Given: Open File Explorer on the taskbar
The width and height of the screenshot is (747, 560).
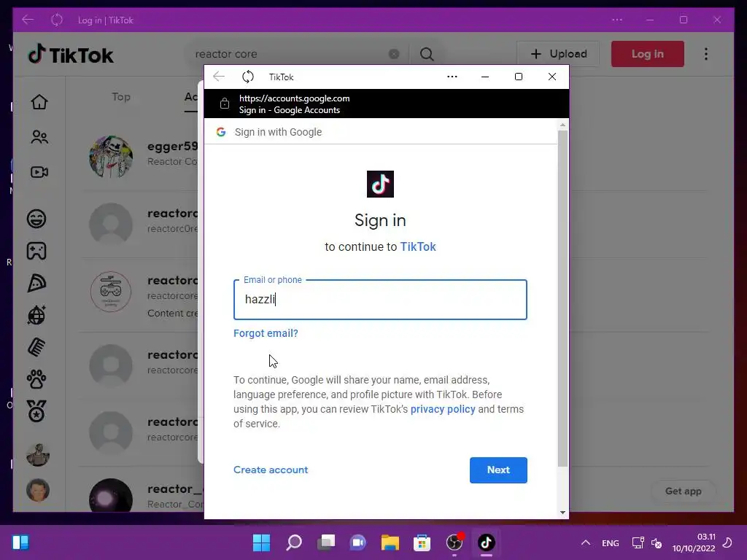Looking at the screenshot, I should click(x=390, y=542).
